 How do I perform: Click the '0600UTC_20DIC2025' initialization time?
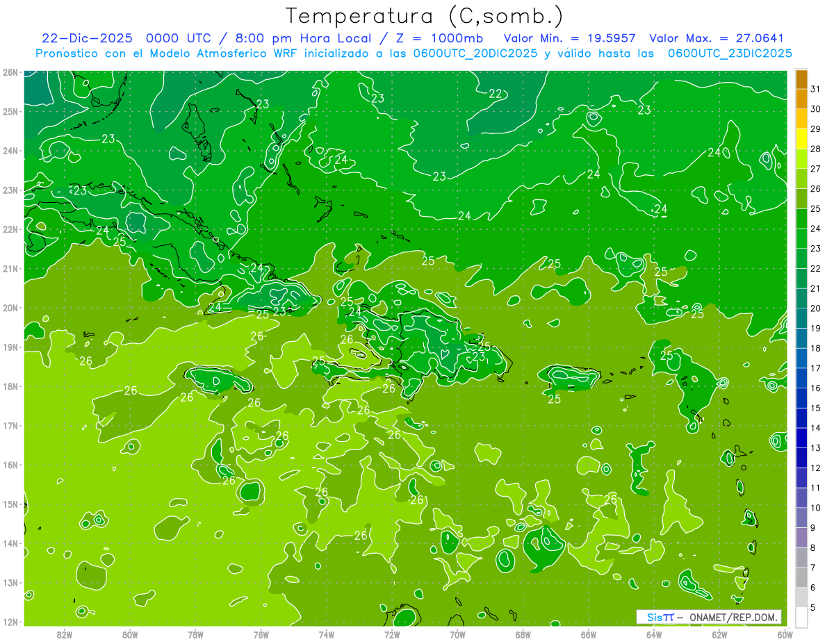click(475, 53)
